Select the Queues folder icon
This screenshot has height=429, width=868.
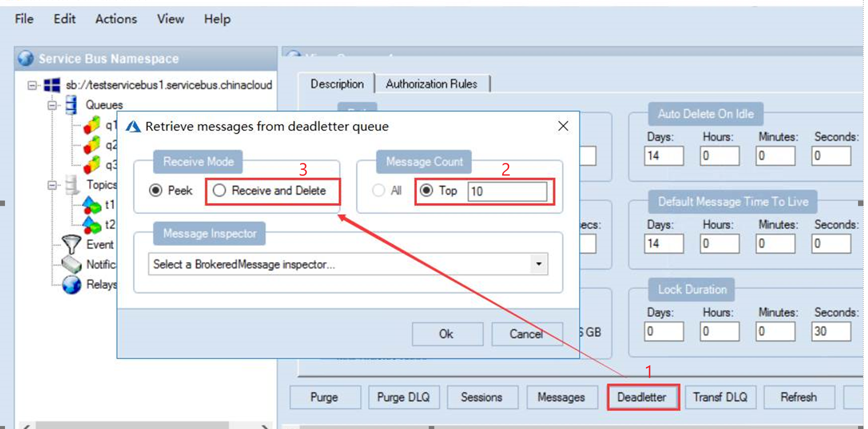pos(72,105)
